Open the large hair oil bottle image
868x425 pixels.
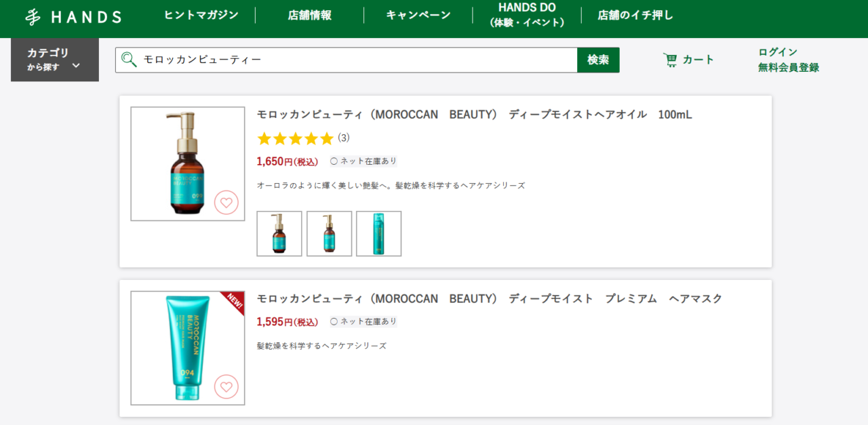click(188, 164)
